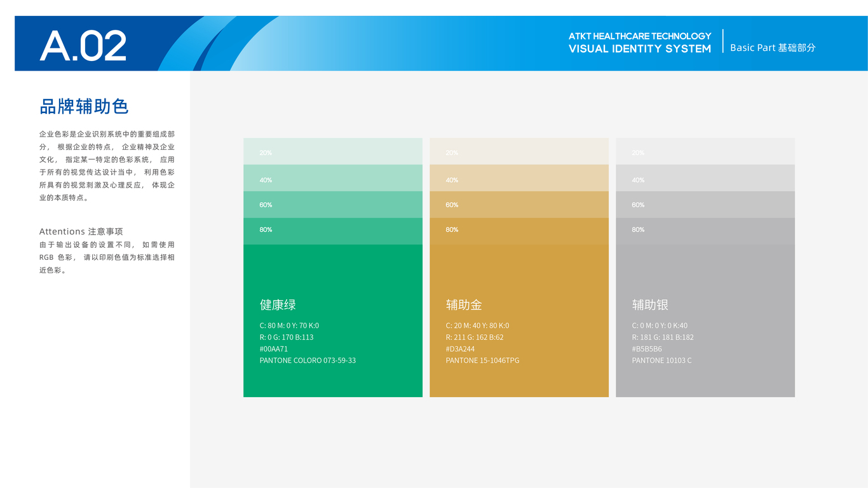Click the 20% silver tint swatch
The width and height of the screenshot is (868, 488).
point(705,151)
